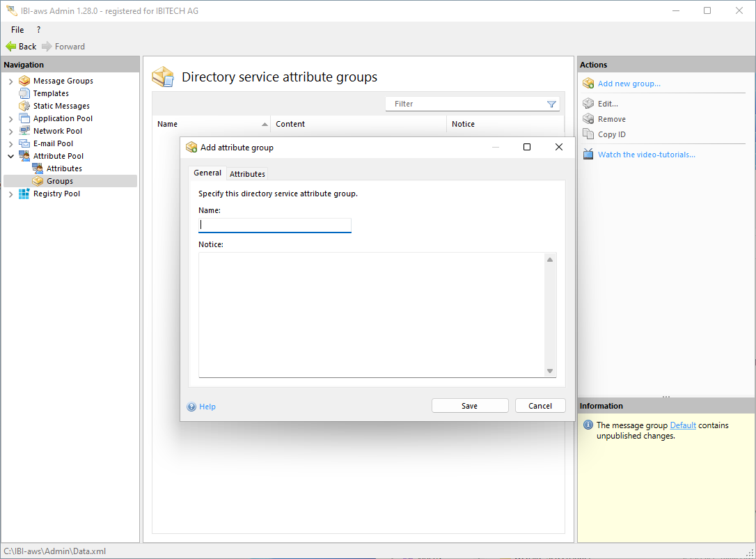Select the Templates icon in navigation tree
Image resolution: width=756 pixels, height=559 pixels.
pyautogui.click(x=24, y=93)
